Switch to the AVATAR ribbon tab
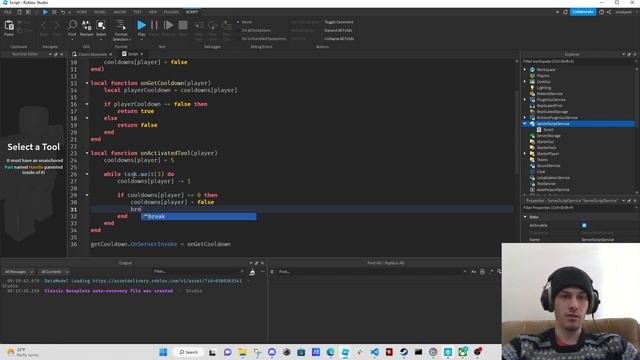The image size is (640, 360). pos(120,12)
